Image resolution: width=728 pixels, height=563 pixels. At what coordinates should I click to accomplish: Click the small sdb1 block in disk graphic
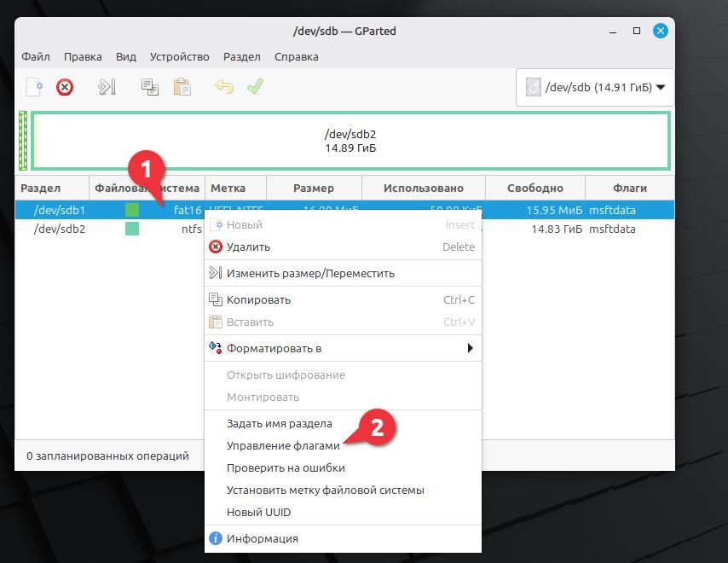23,141
